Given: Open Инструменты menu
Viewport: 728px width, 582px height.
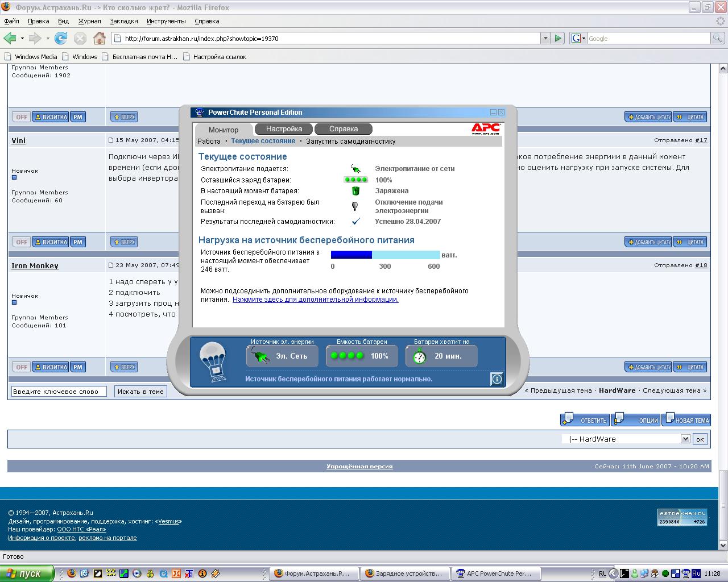Looking at the screenshot, I should click(166, 21).
